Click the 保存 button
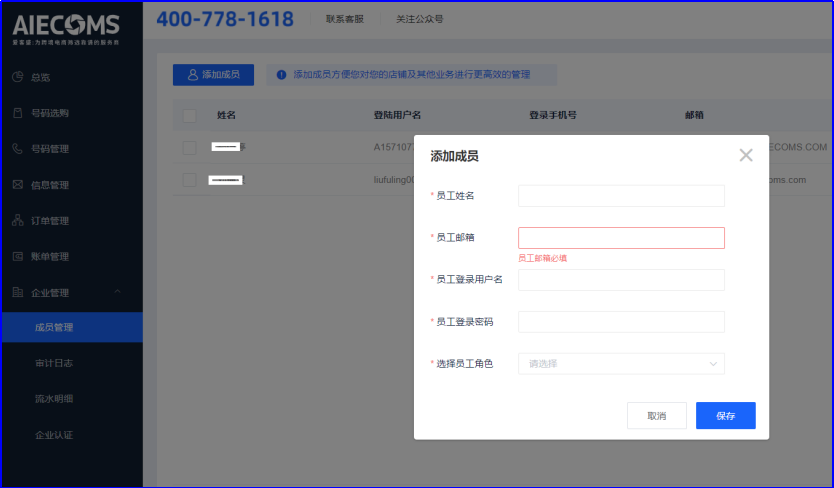 725,416
